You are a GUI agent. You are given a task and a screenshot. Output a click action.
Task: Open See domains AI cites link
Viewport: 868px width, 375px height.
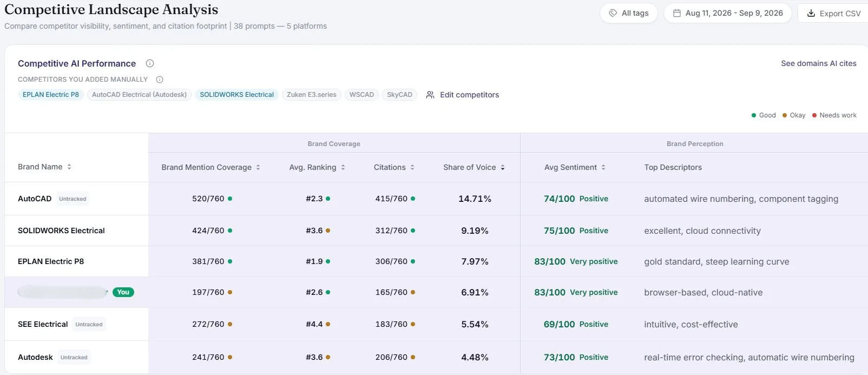pos(819,63)
